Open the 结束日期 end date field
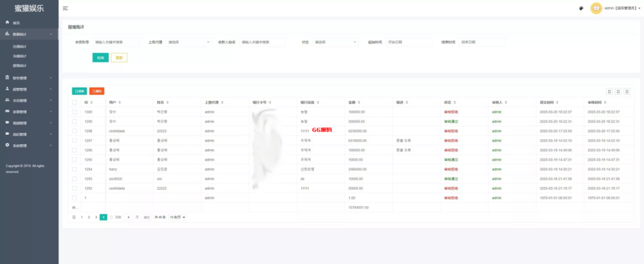Screen dimensions: 644x264 (482, 42)
